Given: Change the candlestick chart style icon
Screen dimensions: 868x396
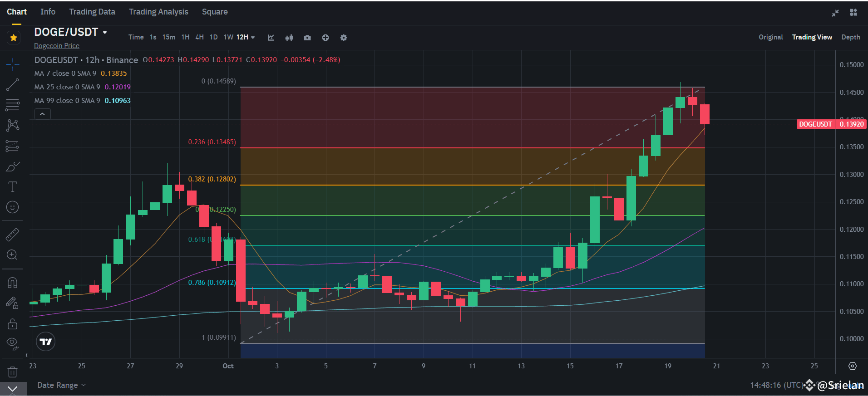Looking at the screenshot, I should [289, 38].
